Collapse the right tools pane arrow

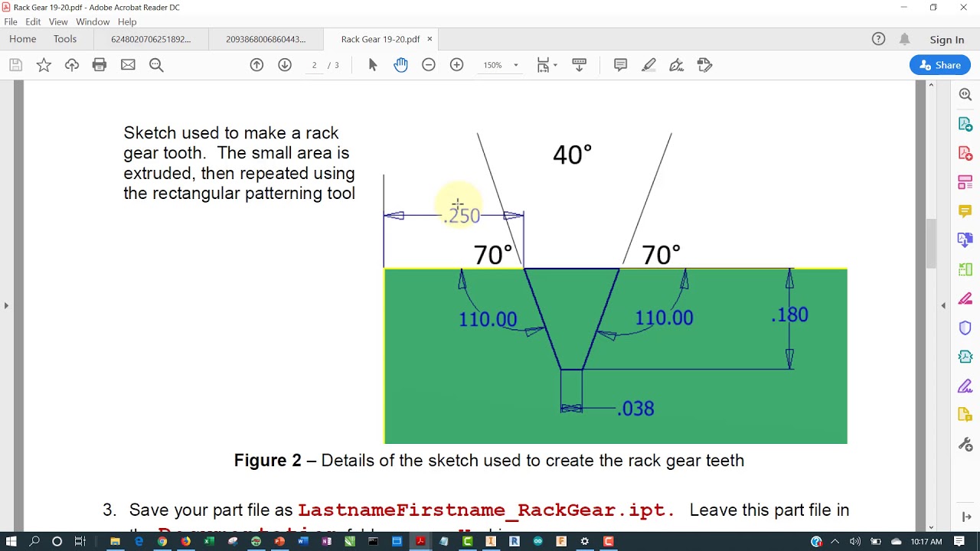pyautogui.click(x=943, y=305)
